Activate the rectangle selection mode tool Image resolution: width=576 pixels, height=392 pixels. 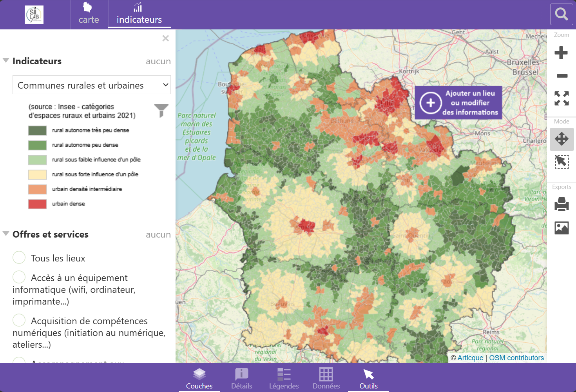562,162
